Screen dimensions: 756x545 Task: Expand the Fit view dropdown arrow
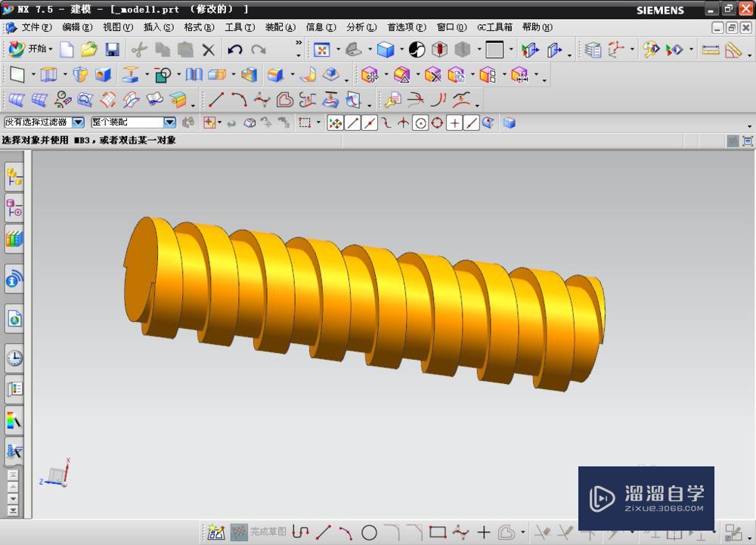[337, 49]
